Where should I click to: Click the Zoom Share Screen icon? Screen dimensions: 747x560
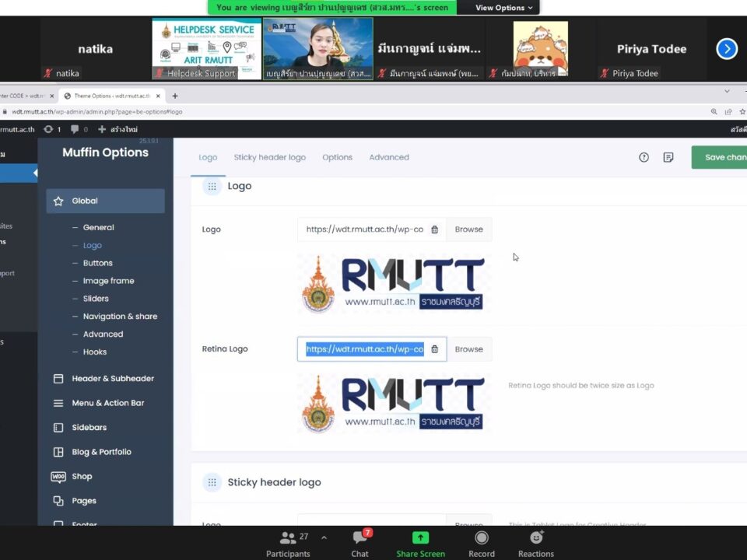tap(420, 537)
